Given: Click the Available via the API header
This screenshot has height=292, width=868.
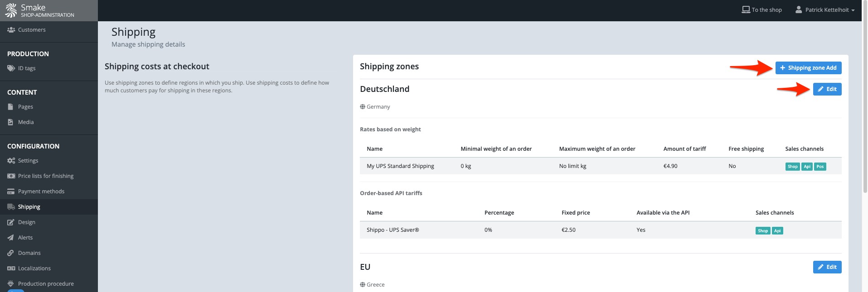Looking at the screenshot, I should point(663,213).
